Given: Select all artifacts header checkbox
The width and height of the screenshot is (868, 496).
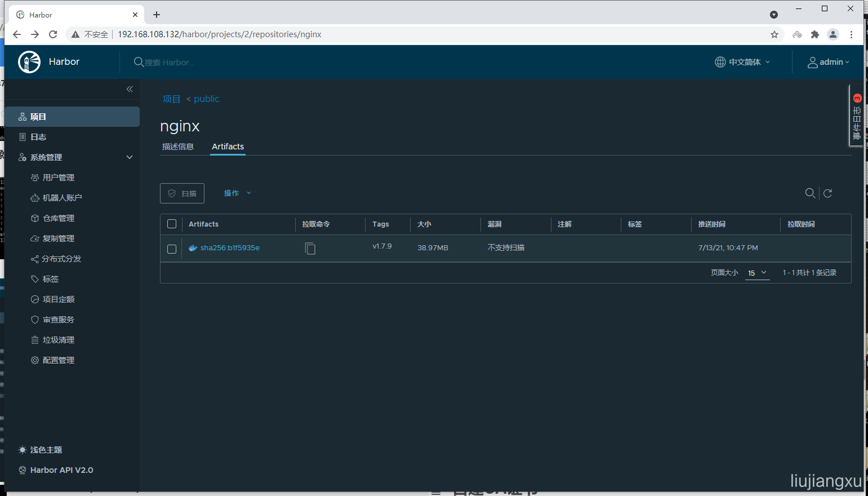Looking at the screenshot, I should pyautogui.click(x=172, y=224).
